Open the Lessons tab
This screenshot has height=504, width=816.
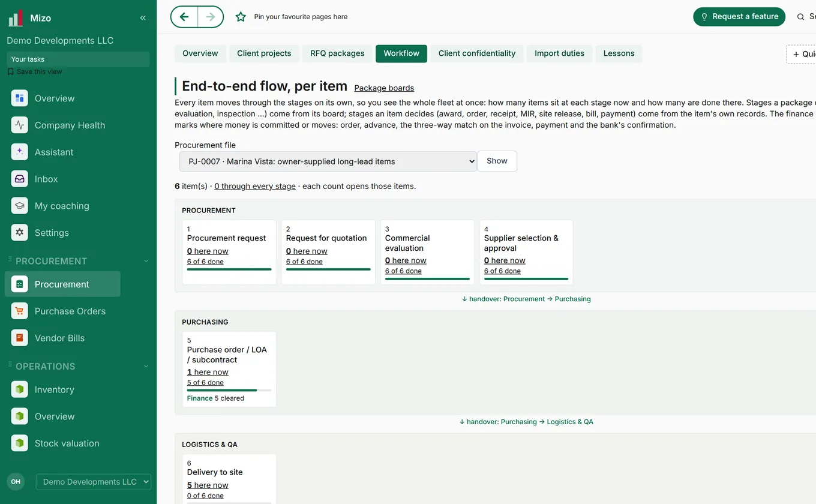pos(619,53)
